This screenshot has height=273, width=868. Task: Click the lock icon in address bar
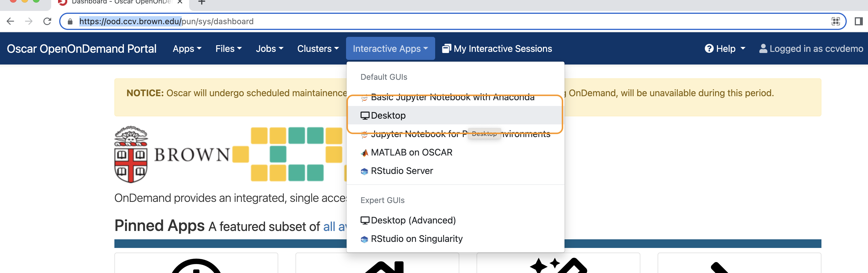tap(70, 21)
